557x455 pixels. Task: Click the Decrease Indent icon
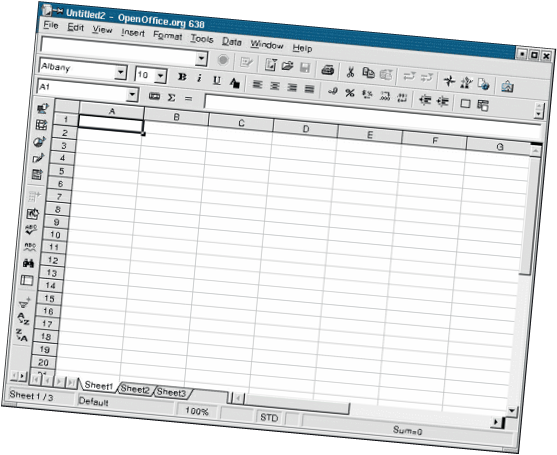pos(425,100)
